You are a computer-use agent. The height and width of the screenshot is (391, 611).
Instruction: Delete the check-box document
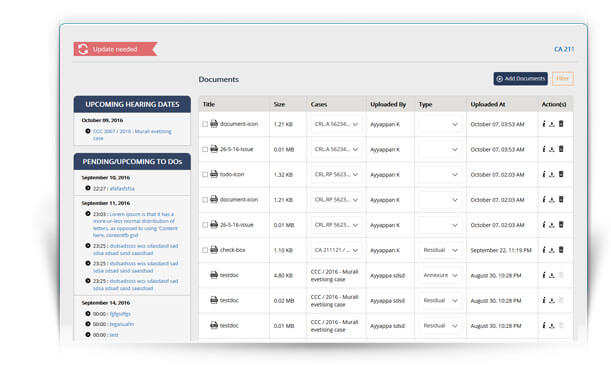561,250
